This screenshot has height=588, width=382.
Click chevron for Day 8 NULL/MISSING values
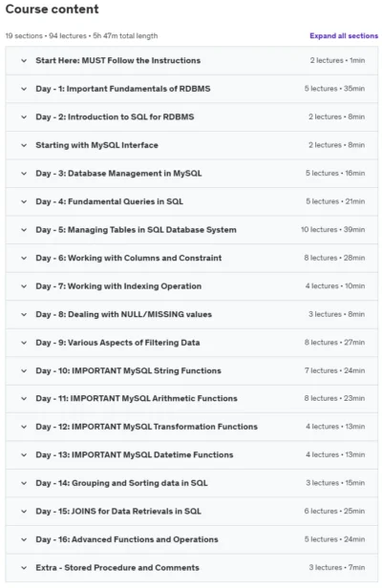(24, 314)
